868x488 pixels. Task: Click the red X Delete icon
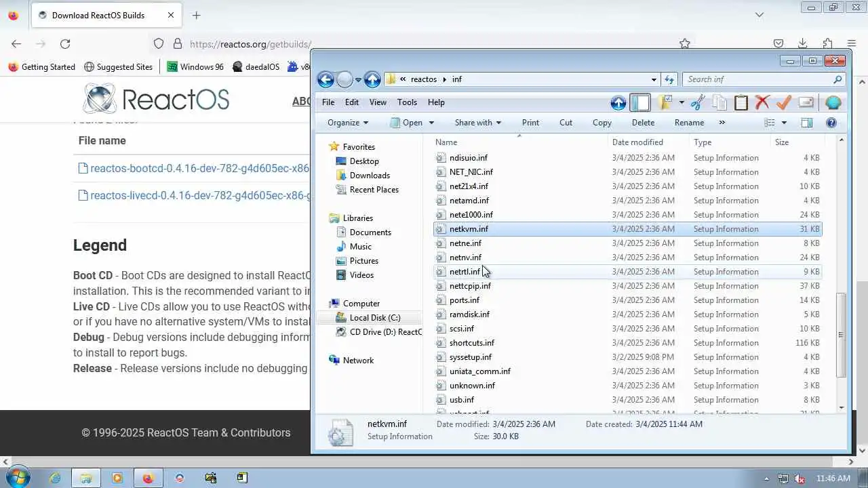click(x=762, y=102)
